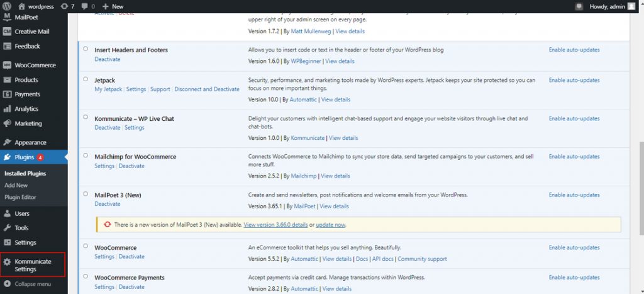Open WooCommerce Docs link

(x=362, y=259)
